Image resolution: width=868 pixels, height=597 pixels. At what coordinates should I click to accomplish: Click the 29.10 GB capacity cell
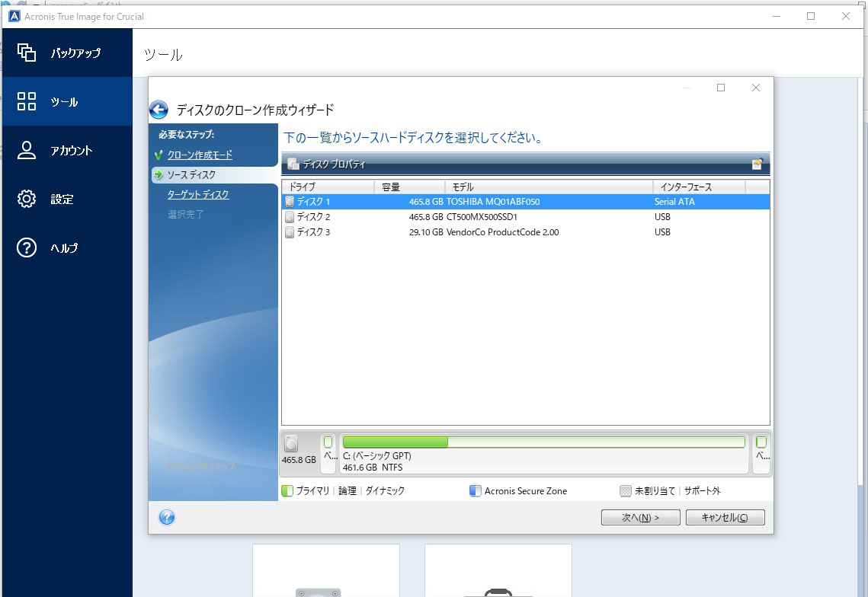tap(426, 232)
